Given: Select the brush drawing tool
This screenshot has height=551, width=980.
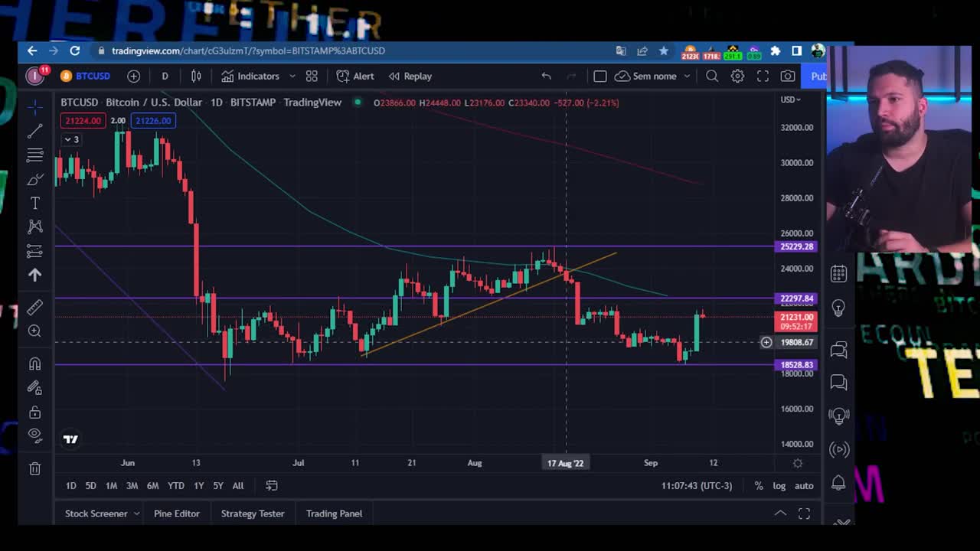Looking at the screenshot, I should [34, 179].
